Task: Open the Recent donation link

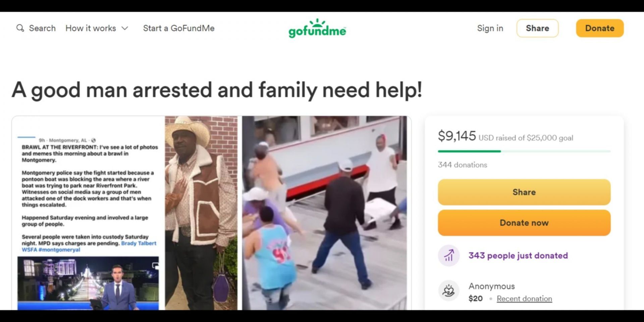Action: (524, 299)
